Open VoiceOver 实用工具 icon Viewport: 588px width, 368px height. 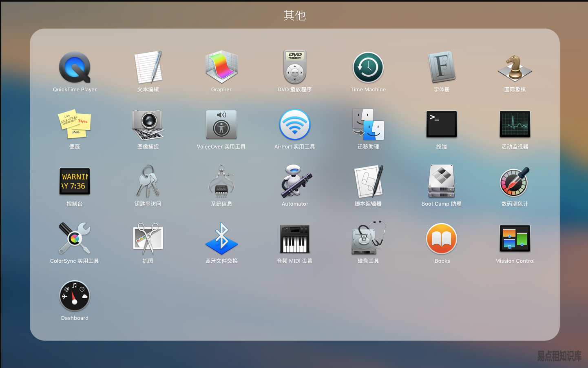221,124
